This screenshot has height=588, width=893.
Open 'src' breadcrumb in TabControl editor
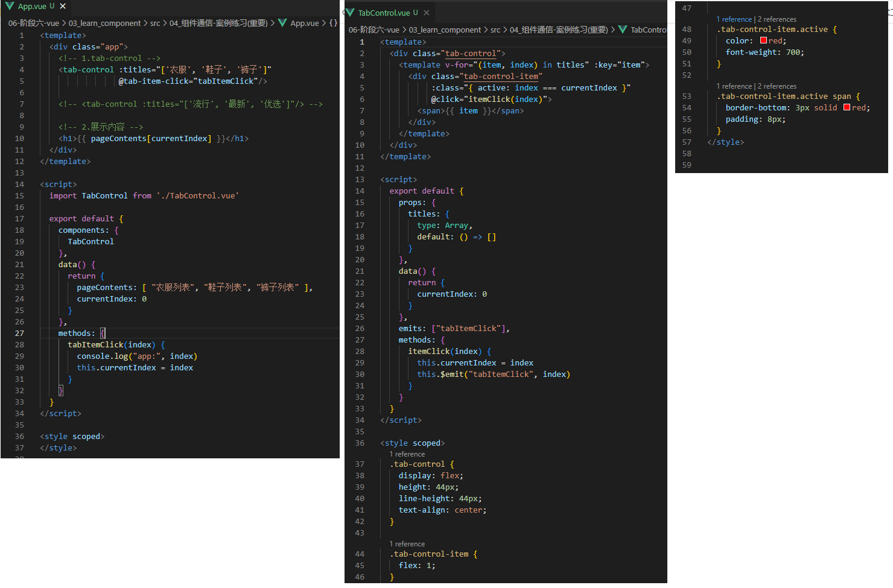point(495,30)
